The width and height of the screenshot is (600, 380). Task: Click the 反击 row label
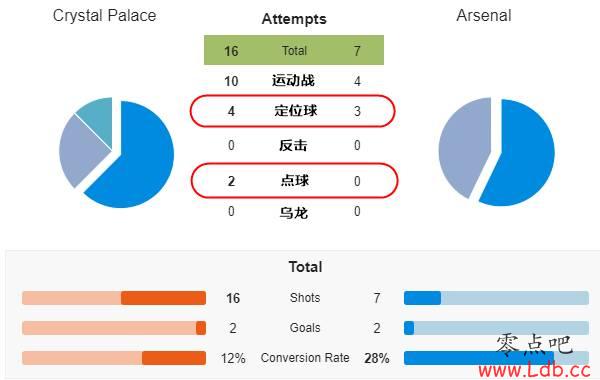coord(293,145)
